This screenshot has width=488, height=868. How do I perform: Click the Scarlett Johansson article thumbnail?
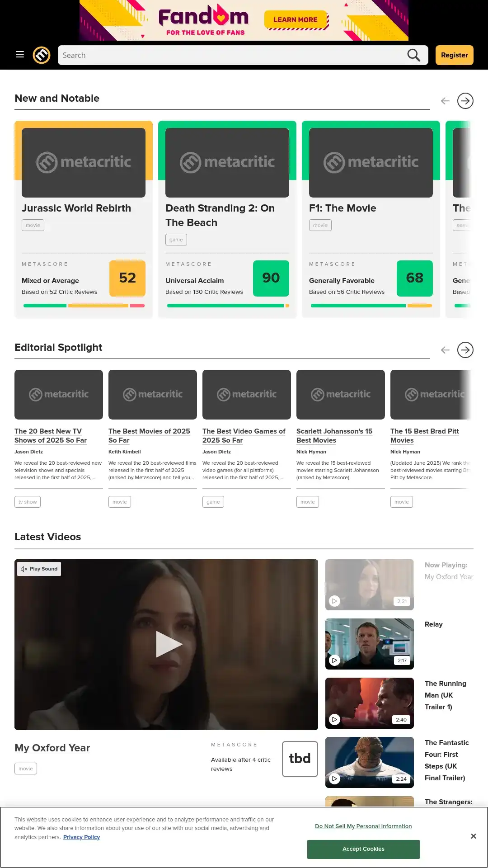(x=341, y=395)
